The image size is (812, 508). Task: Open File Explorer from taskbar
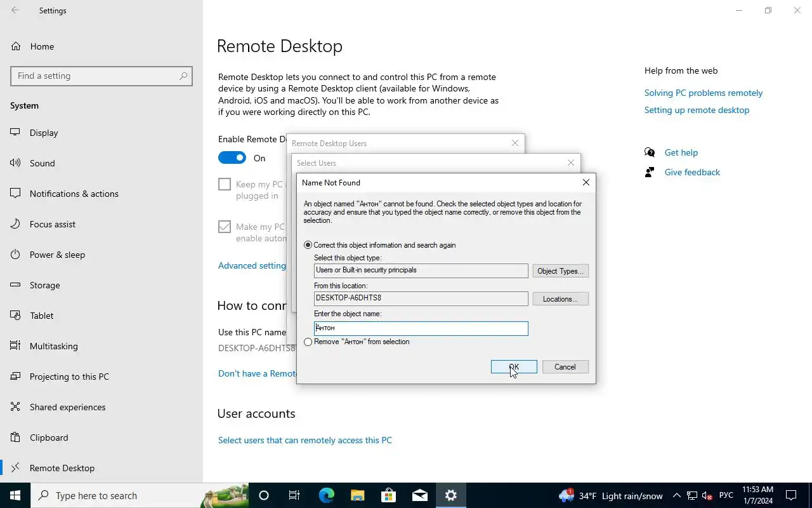coord(357,495)
